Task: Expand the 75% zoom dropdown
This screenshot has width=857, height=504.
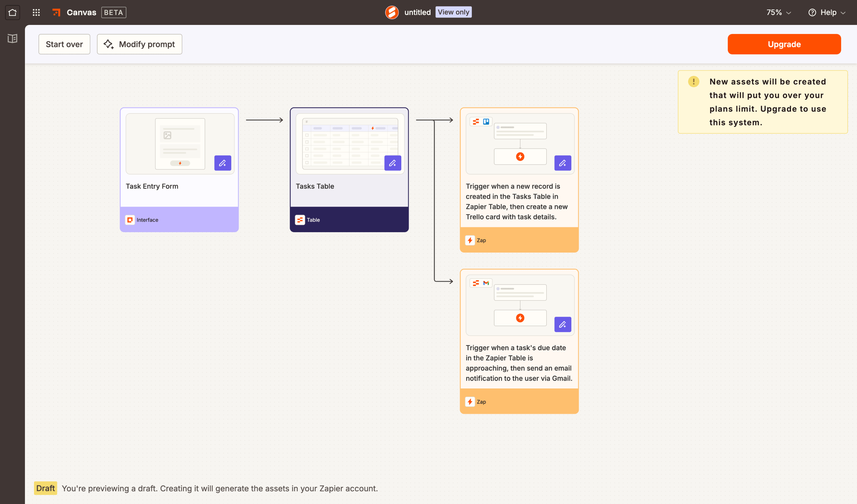Action: point(778,12)
